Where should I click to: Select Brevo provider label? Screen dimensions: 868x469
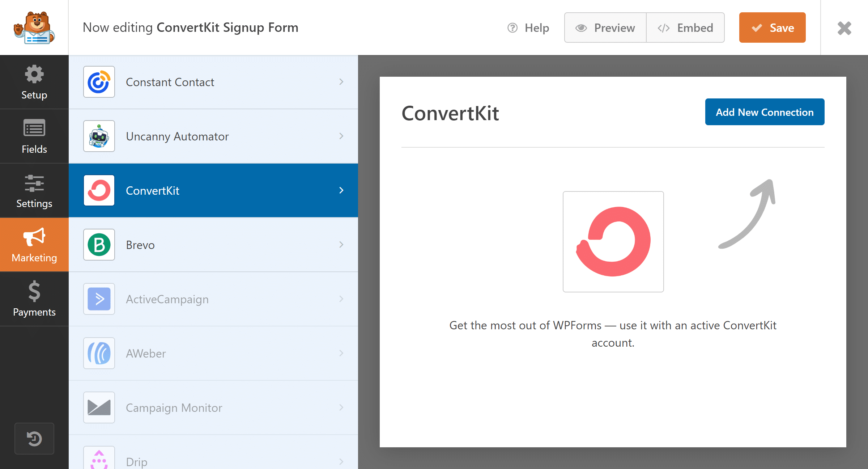coord(140,245)
